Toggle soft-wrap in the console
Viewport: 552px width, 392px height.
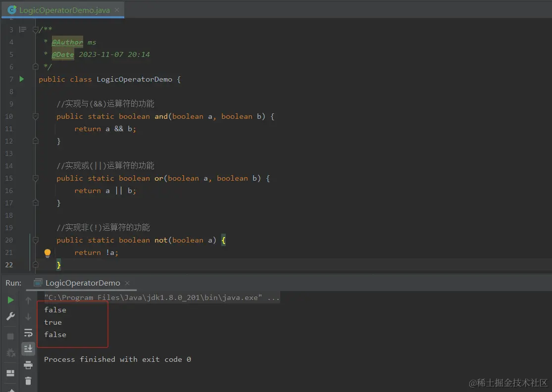click(28, 333)
